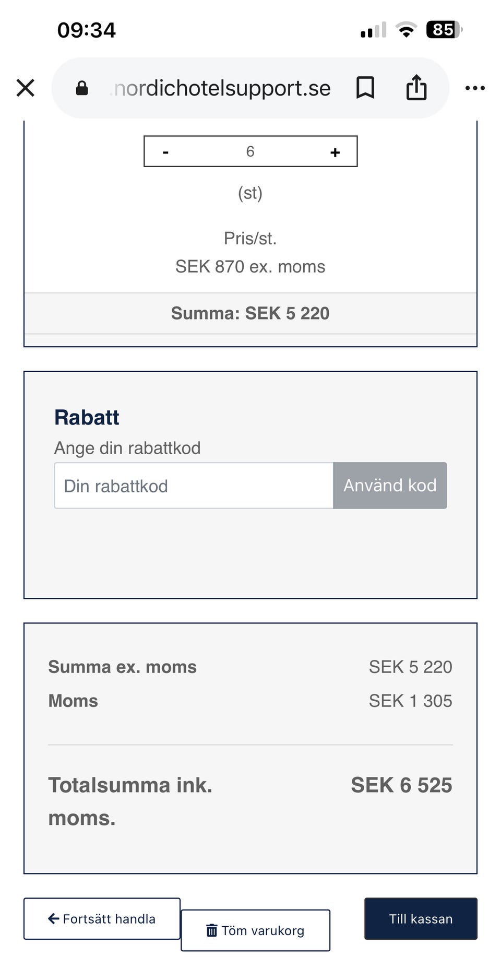Tap the Wi-Fi status icon
The image size is (501, 980).
(x=406, y=30)
